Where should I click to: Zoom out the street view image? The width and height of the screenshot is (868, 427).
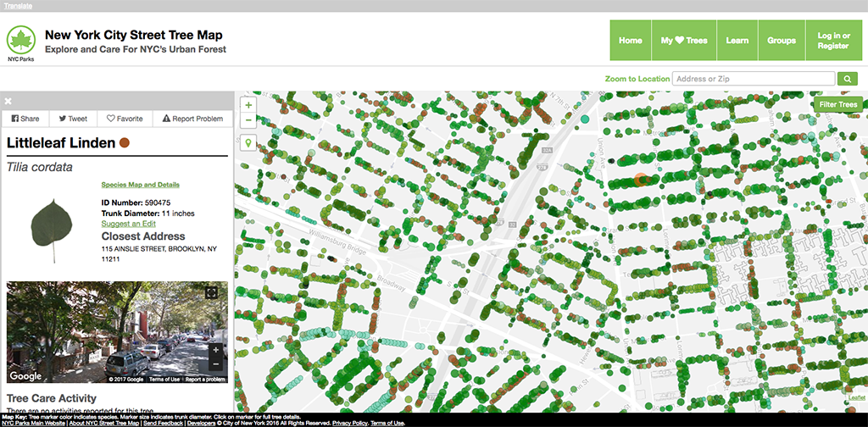coord(217,364)
